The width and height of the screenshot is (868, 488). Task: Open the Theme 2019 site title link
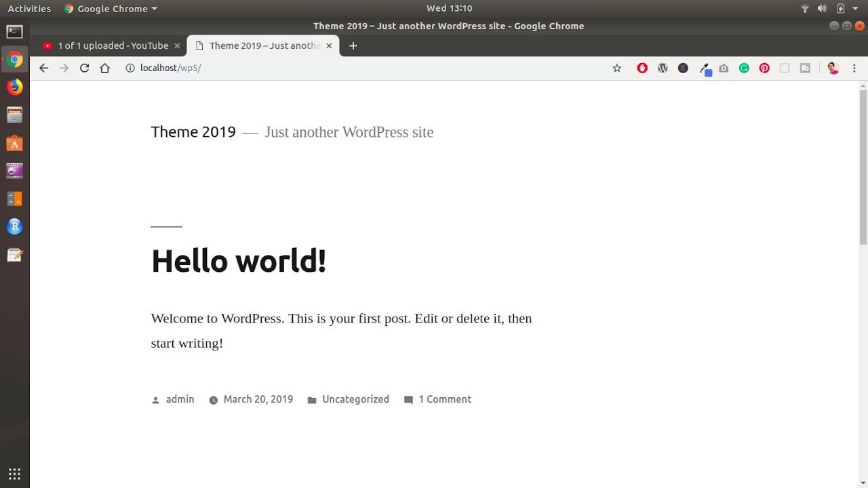[193, 132]
